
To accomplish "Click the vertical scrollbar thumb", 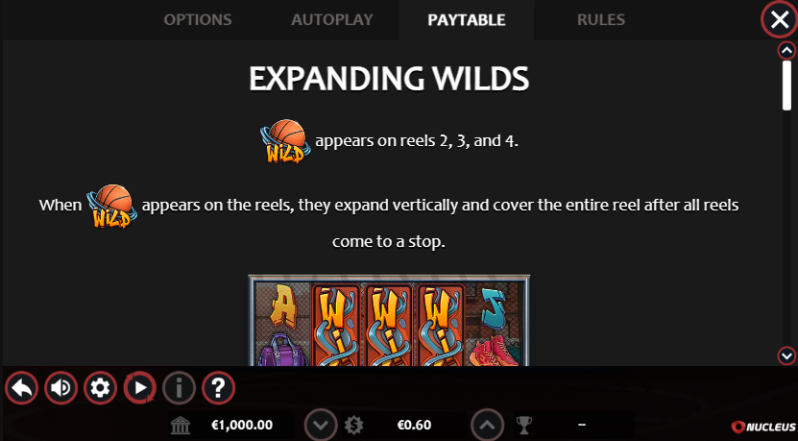I will tap(787, 85).
